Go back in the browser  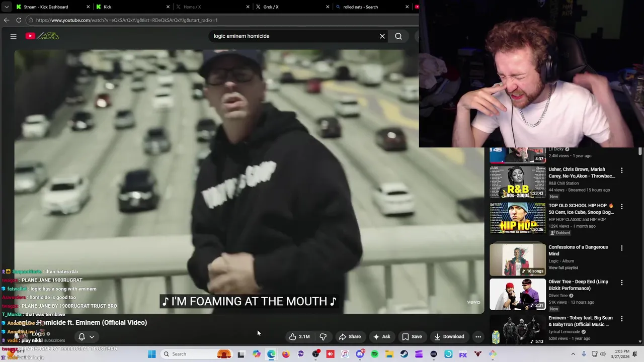point(7,20)
